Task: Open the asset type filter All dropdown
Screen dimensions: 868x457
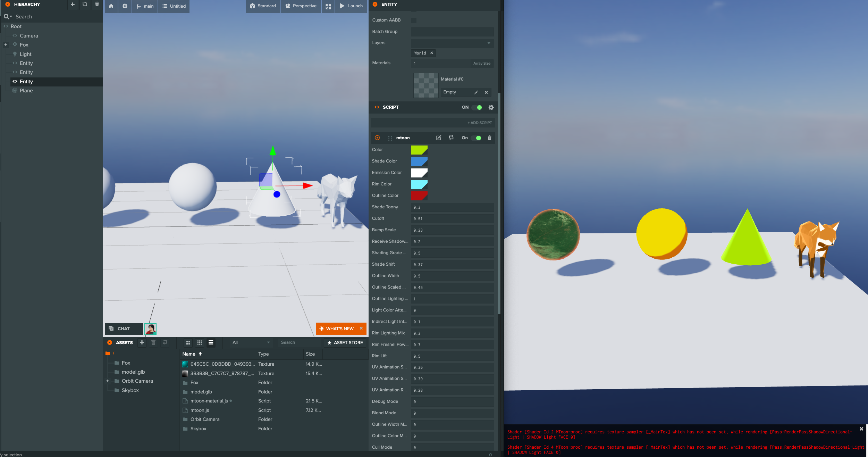Action: click(x=251, y=342)
